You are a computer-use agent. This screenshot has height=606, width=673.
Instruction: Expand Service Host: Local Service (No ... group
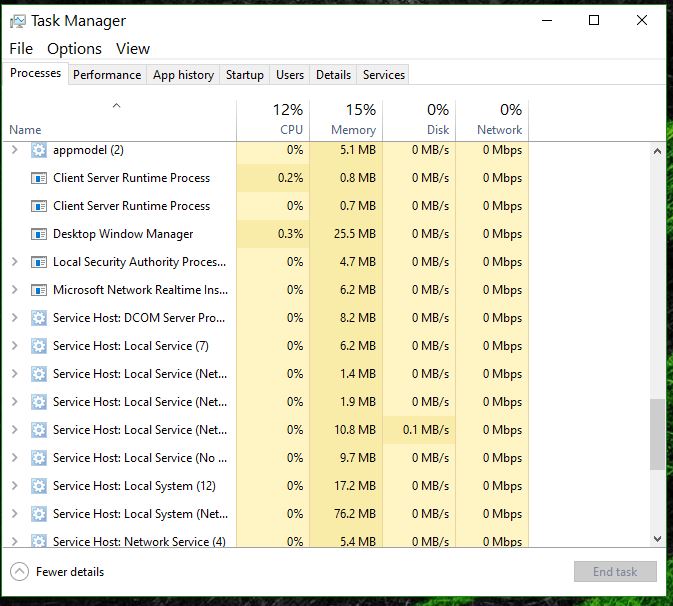[14, 458]
